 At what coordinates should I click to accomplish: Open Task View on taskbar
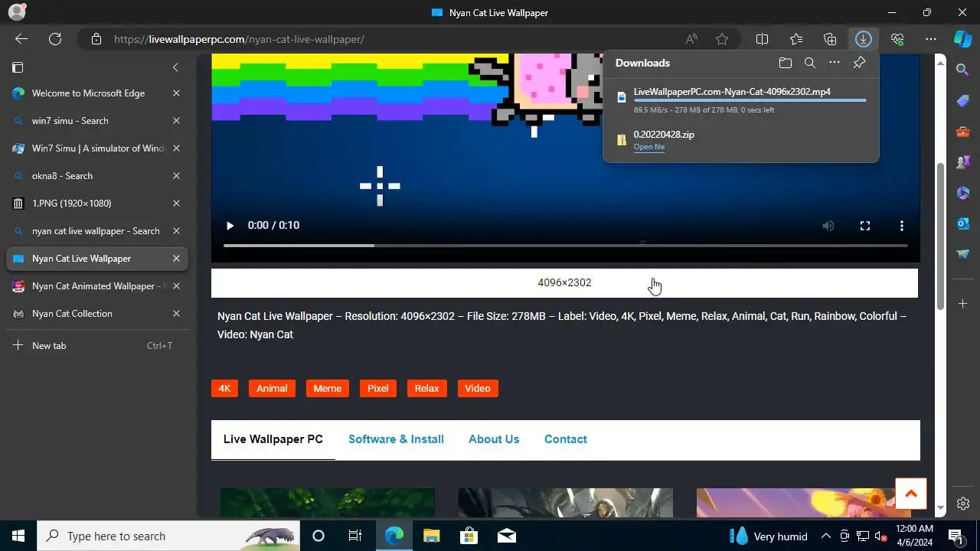coord(355,536)
